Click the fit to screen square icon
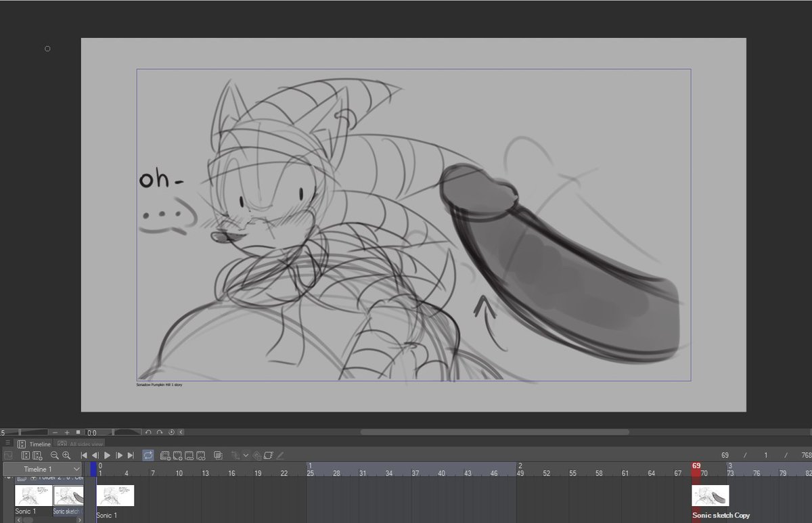812x523 pixels. (78, 432)
